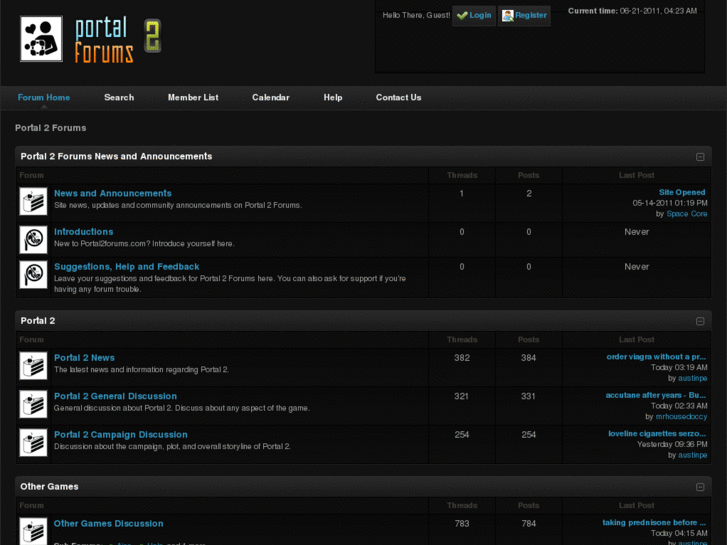Viewport: 727px width, 545px height.
Task: Open the Search page
Action: (x=119, y=97)
